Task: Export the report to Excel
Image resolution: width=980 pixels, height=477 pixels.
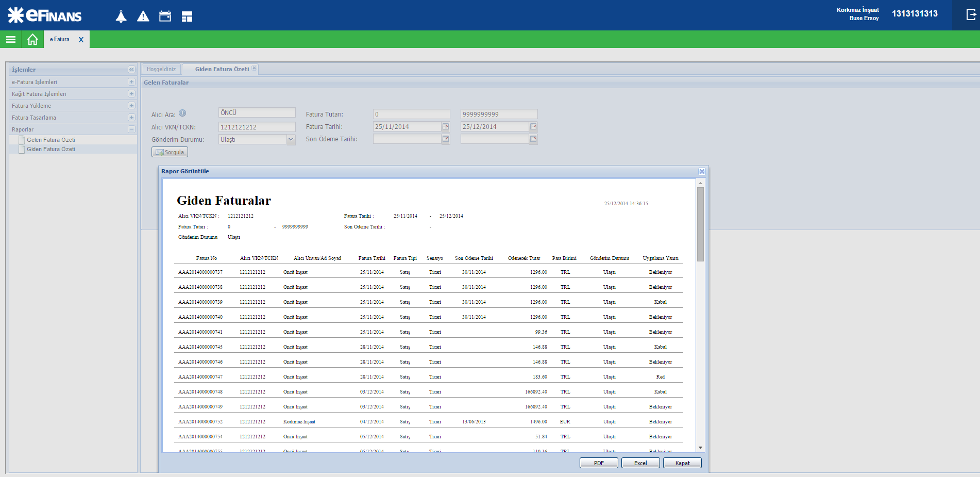Action: click(x=640, y=463)
